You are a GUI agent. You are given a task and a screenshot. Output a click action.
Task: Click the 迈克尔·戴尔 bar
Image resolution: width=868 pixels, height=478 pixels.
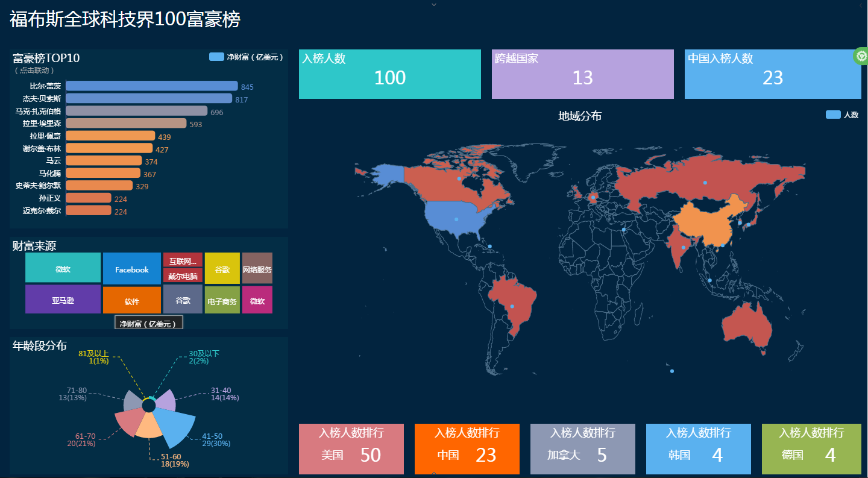point(89,210)
